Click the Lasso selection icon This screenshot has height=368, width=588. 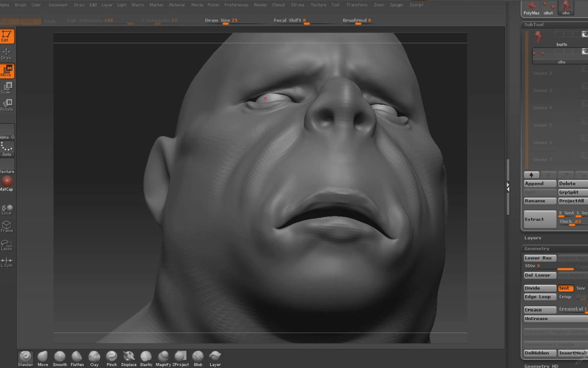coord(6,245)
